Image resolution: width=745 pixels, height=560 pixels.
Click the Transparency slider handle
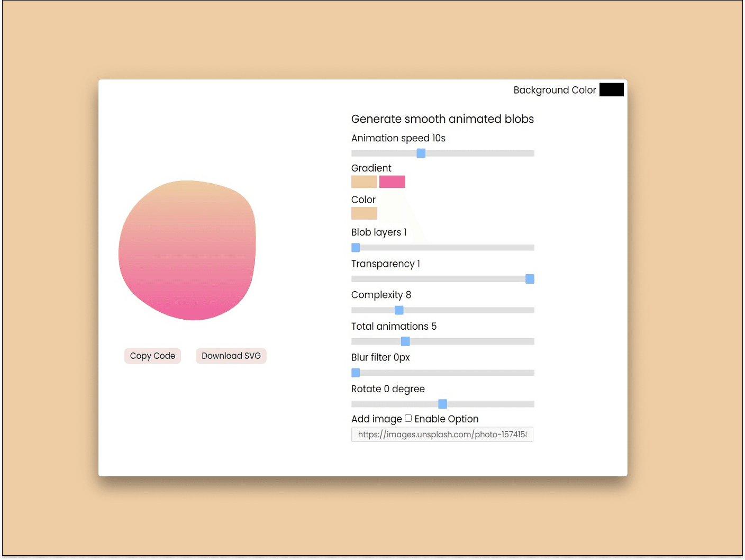click(x=530, y=278)
